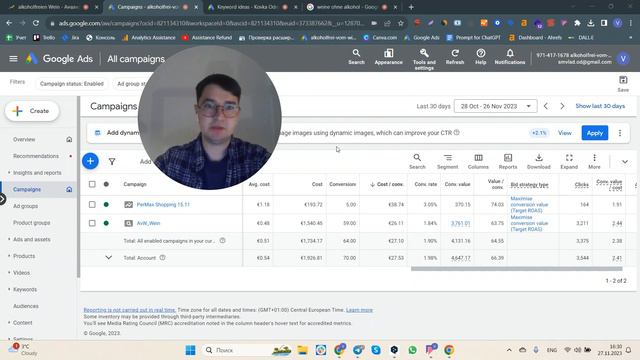Open Recommendations in the sidebar
The height and width of the screenshot is (360, 640).
36,156
